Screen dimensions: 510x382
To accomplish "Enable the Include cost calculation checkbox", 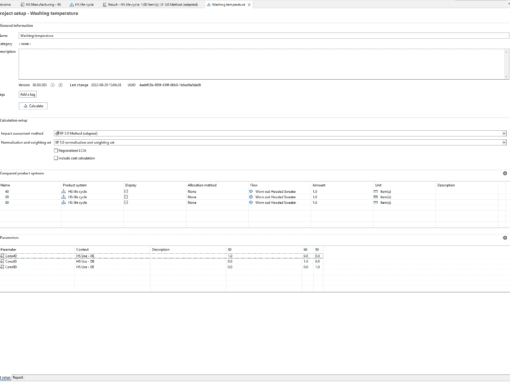I will [56, 158].
